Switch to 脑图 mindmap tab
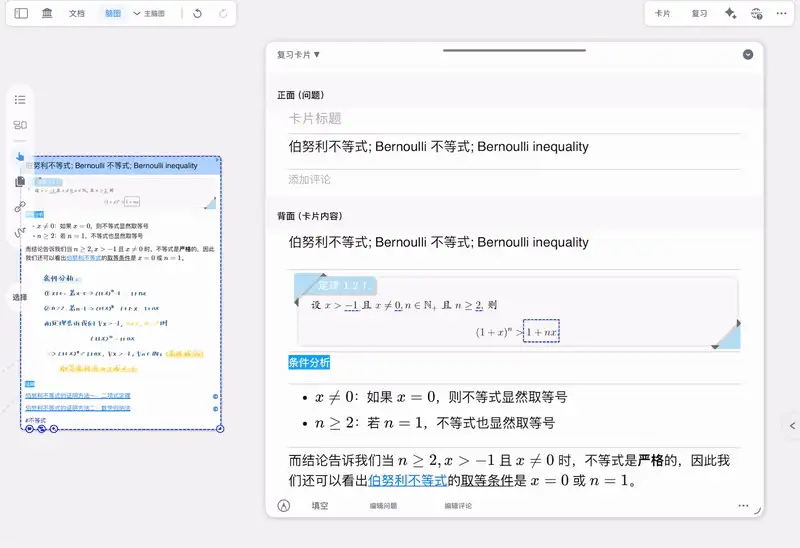 [113, 14]
